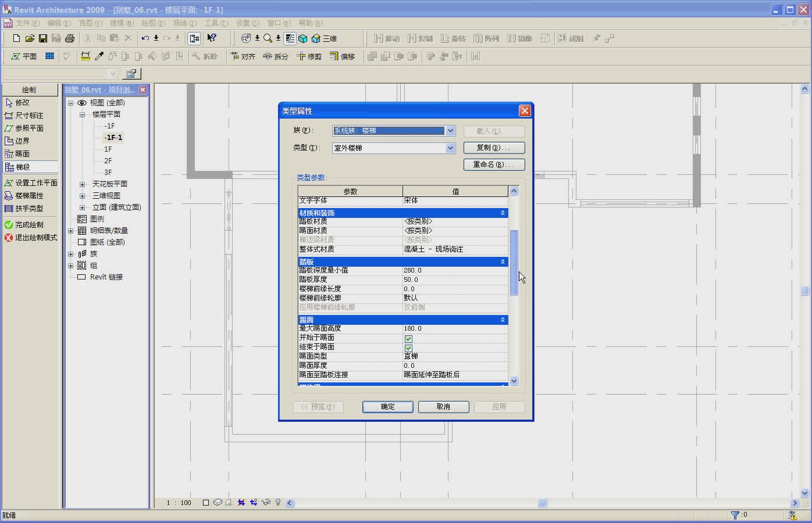The width and height of the screenshot is (812, 523).
Task: Click the Zoom magnifier icon
Action: click(268, 38)
